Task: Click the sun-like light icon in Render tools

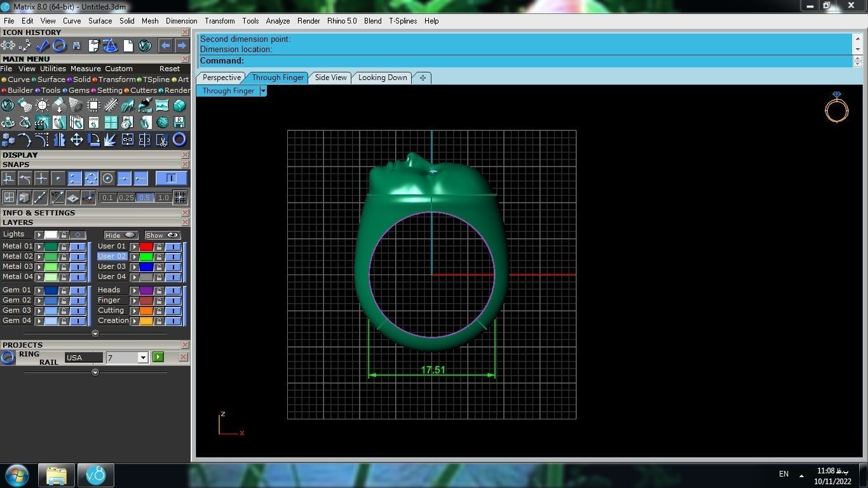Action: pos(42,105)
